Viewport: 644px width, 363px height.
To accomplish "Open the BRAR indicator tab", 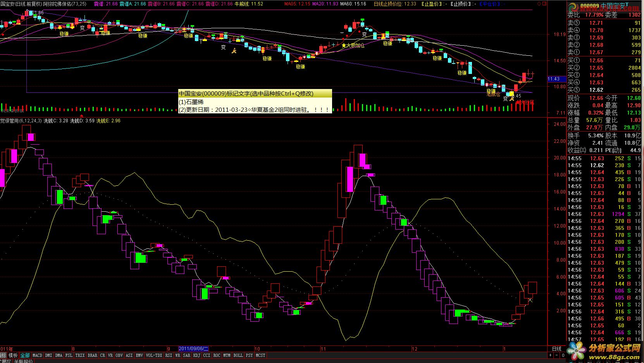I will tap(93, 355).
